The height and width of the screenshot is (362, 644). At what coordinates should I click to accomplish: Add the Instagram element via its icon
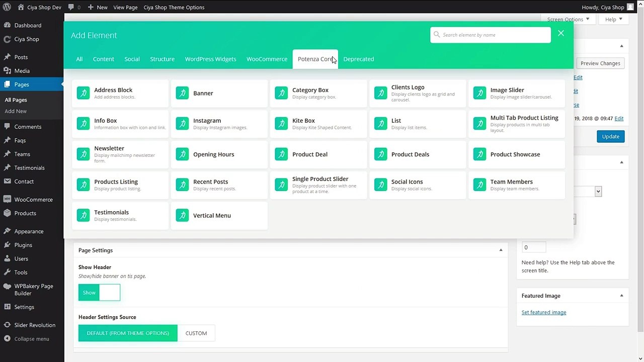tap(182, 124)
